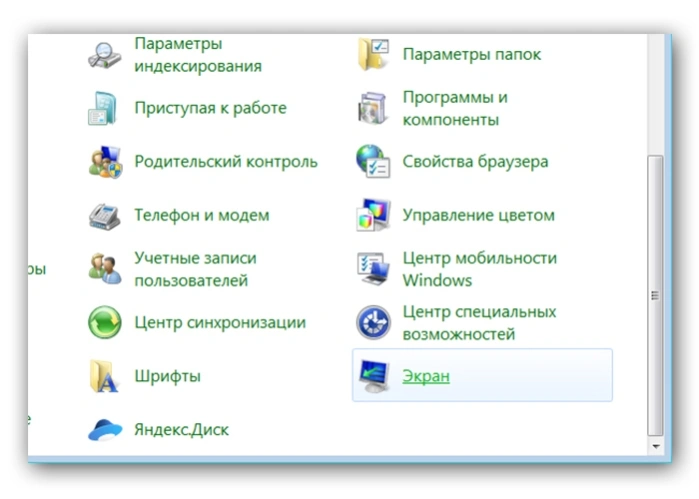Click the Центр мобильности Windows laptop icon
The image size is (699, 499).
373,269
